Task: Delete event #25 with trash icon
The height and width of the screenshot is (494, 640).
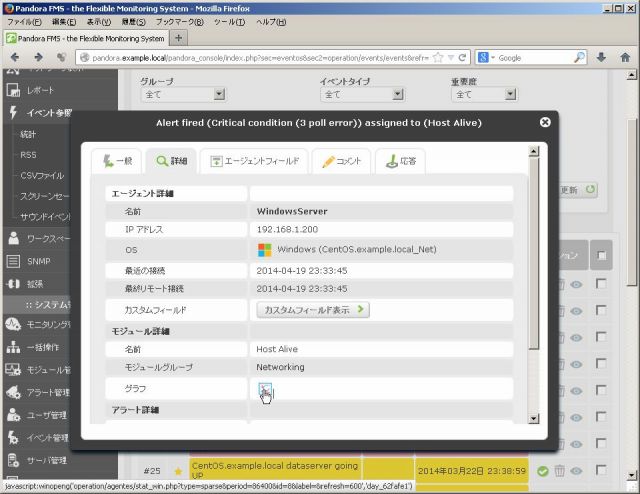Action: pyautogui.click(x=559, y=471)
